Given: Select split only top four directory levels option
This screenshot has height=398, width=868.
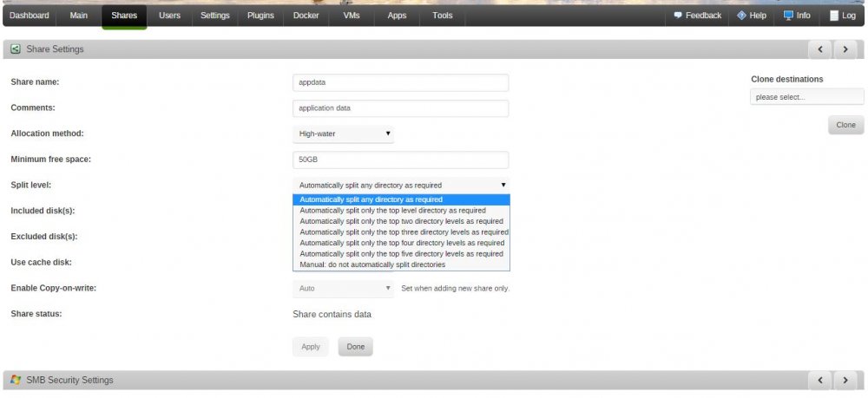Looking at the screenshot, I should coord(401,243).
